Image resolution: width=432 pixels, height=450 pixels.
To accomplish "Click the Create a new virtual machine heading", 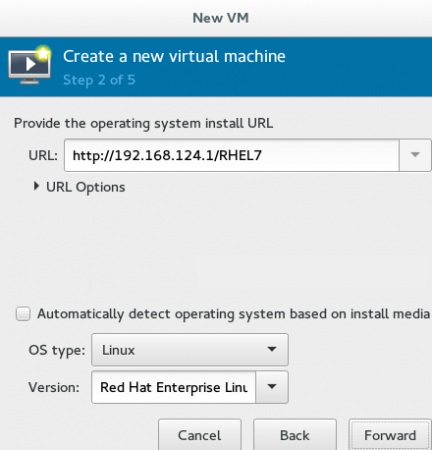I will coord(174,56).
